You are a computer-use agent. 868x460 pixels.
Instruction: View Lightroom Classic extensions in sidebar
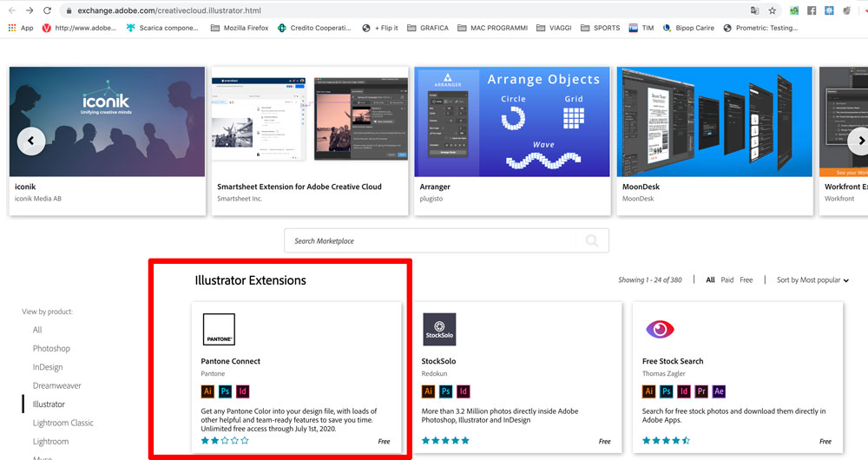point(63,423)
